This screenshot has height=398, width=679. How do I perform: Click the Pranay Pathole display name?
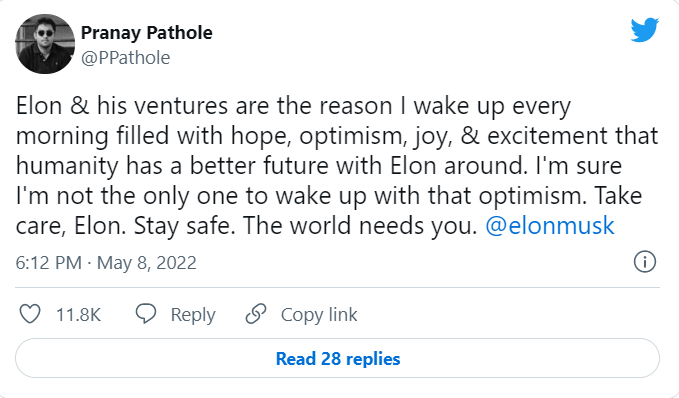pos(147,33)
